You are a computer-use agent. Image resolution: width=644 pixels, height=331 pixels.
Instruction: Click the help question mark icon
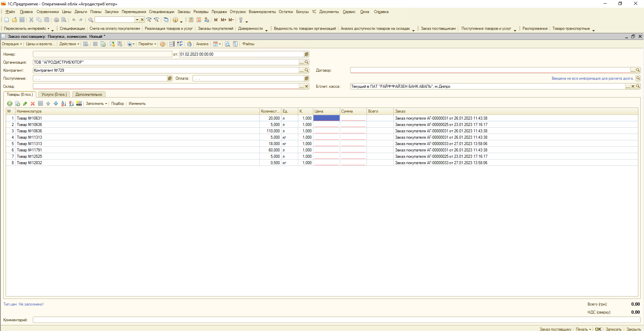pyautogui.click(x=163, y=44)
